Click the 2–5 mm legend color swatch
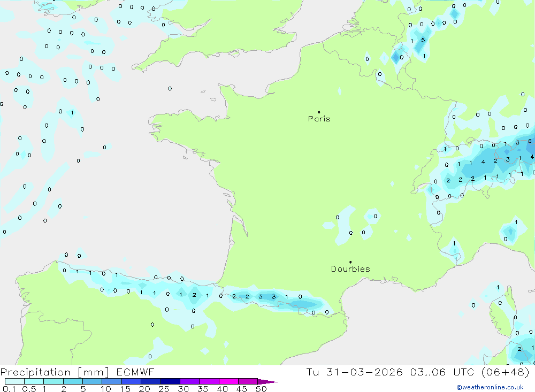Image resolution: width=535 pixels, height=392 pixels. click(73, 381)
